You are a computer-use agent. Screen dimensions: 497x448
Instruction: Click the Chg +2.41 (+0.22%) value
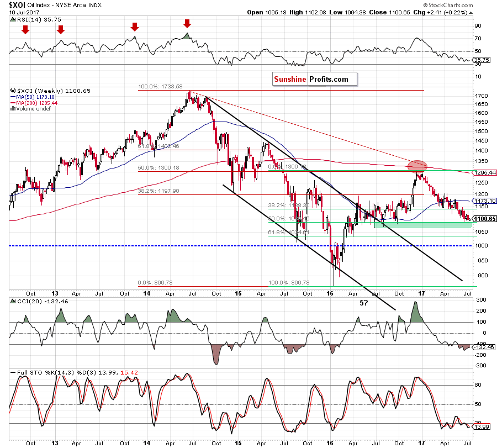click(x=440, y=12)
